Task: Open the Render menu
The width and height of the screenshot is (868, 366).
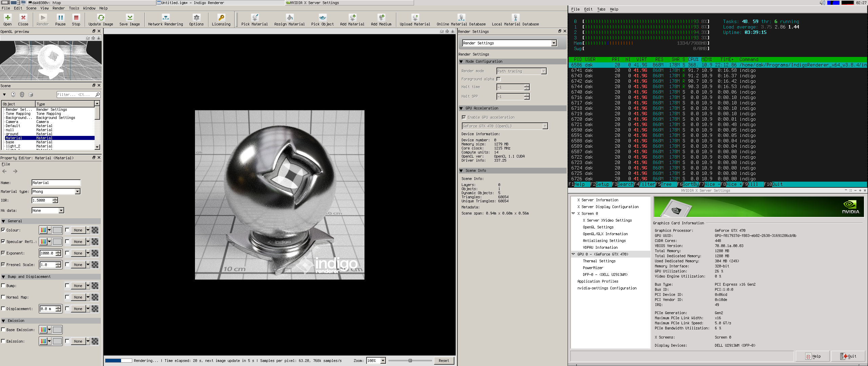Action: (x=58, y=8)
